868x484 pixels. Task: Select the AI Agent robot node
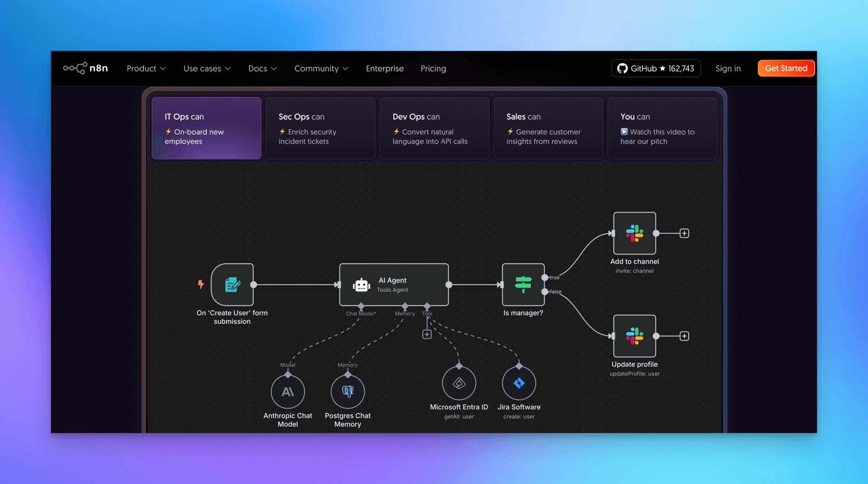pos(393,285)
